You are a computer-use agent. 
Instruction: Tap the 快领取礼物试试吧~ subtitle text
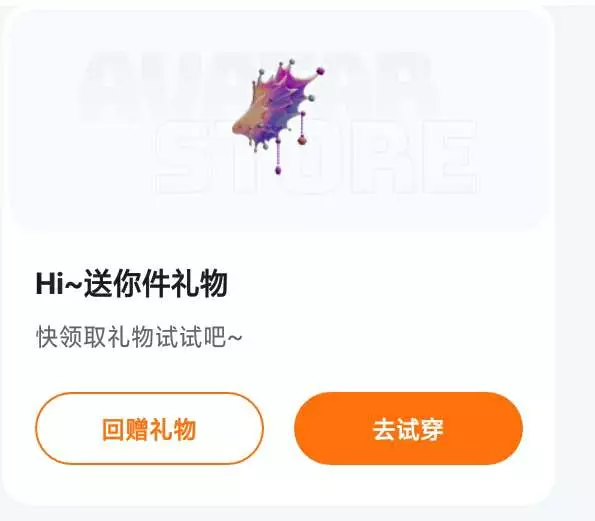click(139, 336)
